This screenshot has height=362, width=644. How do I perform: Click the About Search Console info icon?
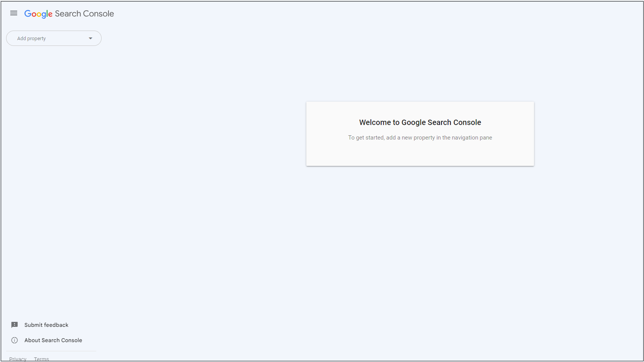[15, 340]
